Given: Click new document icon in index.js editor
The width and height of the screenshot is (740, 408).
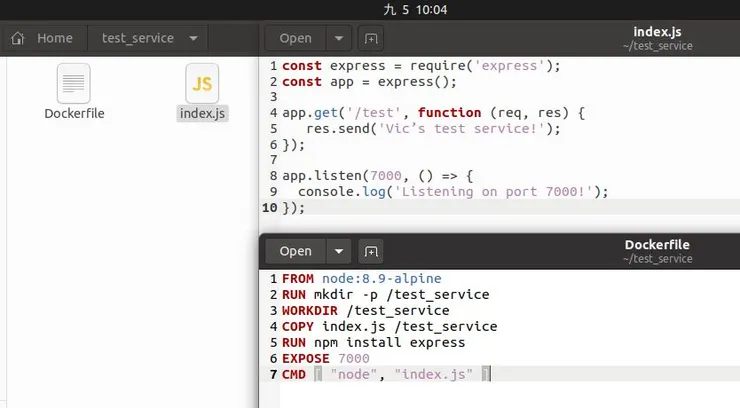Looking at the screenshot, I should [371, 38].
